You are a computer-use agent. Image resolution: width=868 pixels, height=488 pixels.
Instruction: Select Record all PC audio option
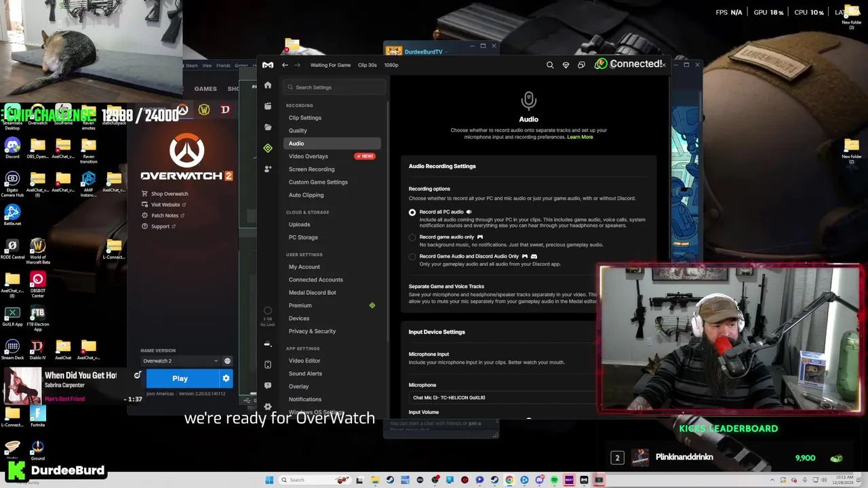[412, 212]
